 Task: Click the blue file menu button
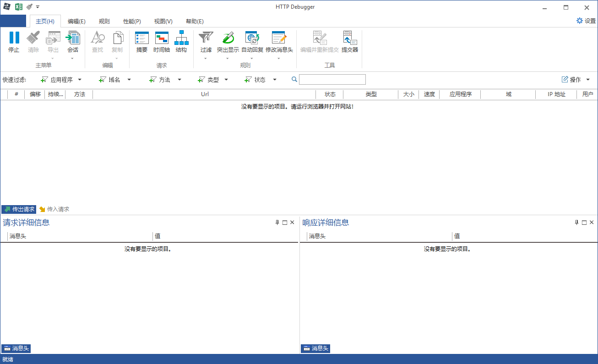click(x=13, y=21)
